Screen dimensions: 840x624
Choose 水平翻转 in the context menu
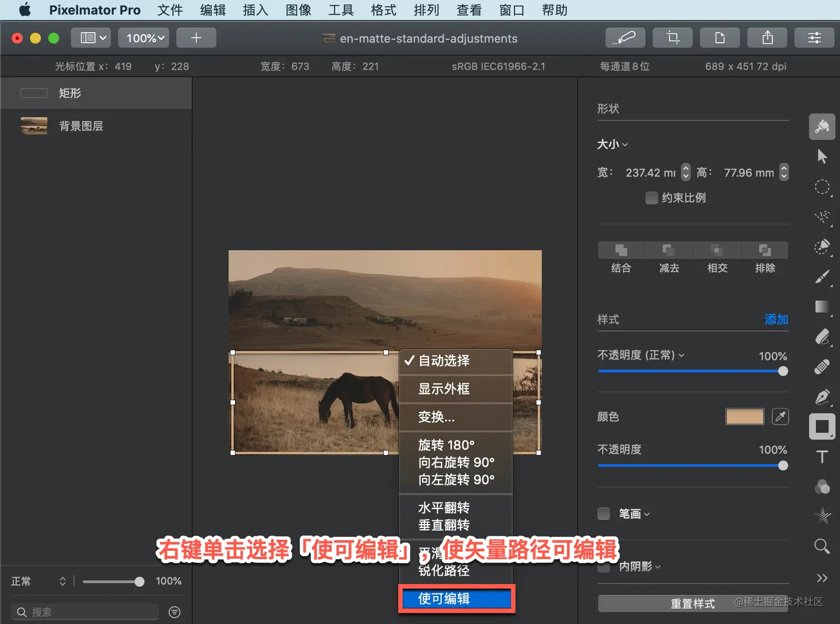coord(456,508)
